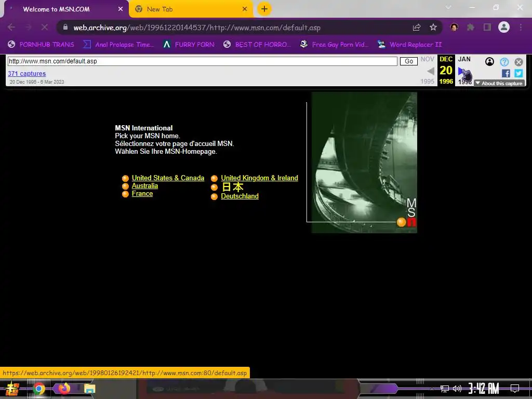Open the Windows Start button
Screen dimensions: 532x399
click(12, 389)
